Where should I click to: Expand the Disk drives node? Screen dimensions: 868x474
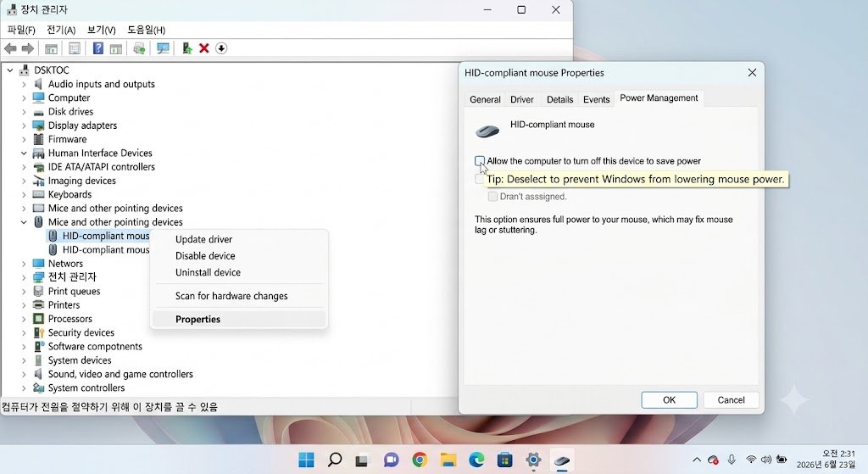(x=24, y=112)
